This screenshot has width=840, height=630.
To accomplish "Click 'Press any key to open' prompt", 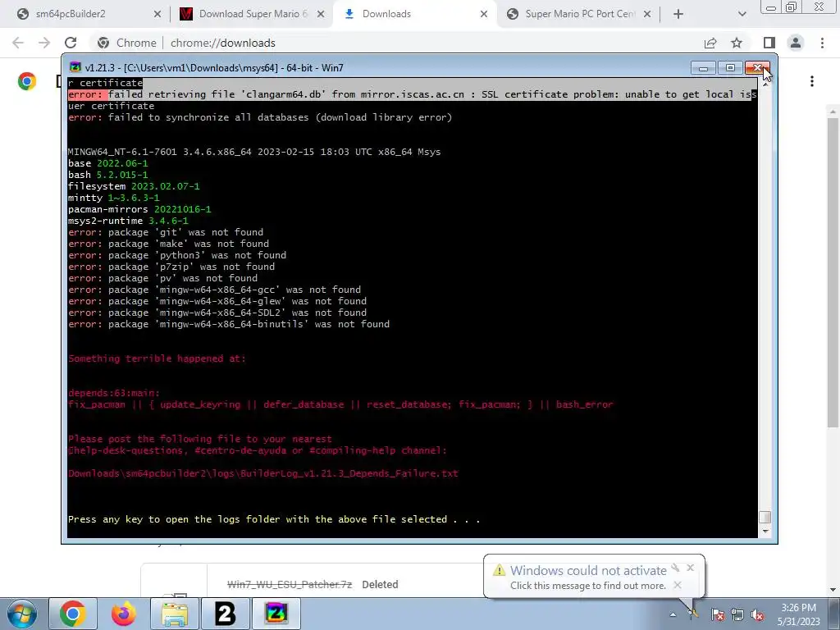I will point(274,519).
